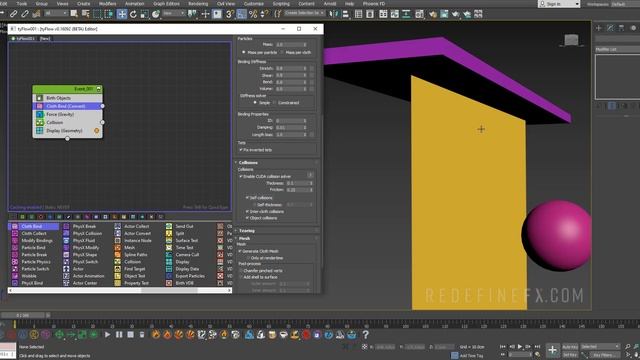The width and height of the screenshot is (640, 360).
Task: Click the Actor operator icon in depot
Action: click(x=66, y=269)
